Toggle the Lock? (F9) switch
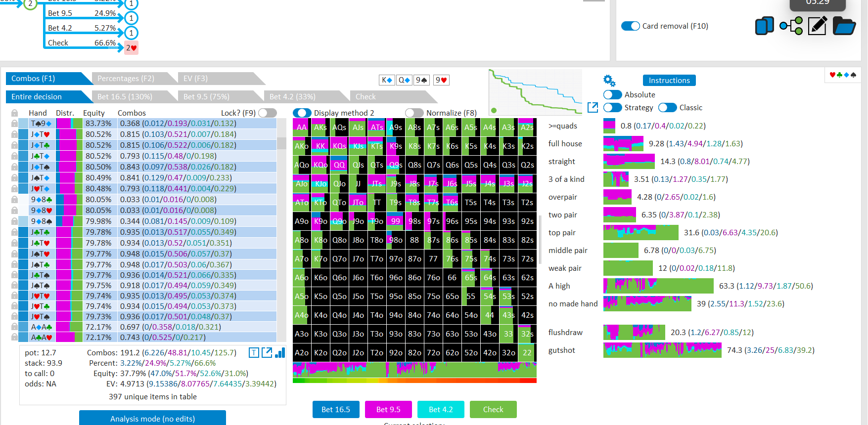The width and height of the screenshot is (868, 425). point(268,113)
